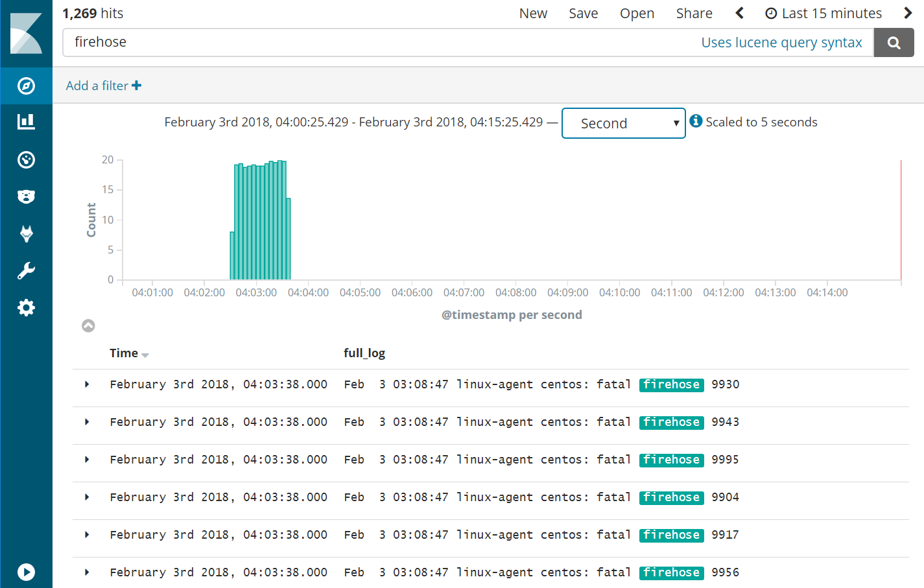The image size is (924, 588).
Task: Open Management gear icon in sidebar
Action: (x=26, y=307)
